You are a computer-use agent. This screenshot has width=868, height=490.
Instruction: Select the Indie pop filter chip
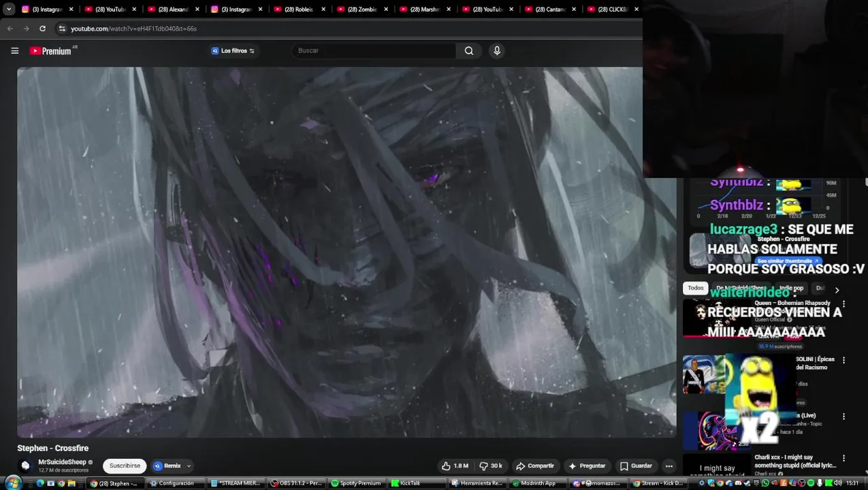tap(791, 288)
